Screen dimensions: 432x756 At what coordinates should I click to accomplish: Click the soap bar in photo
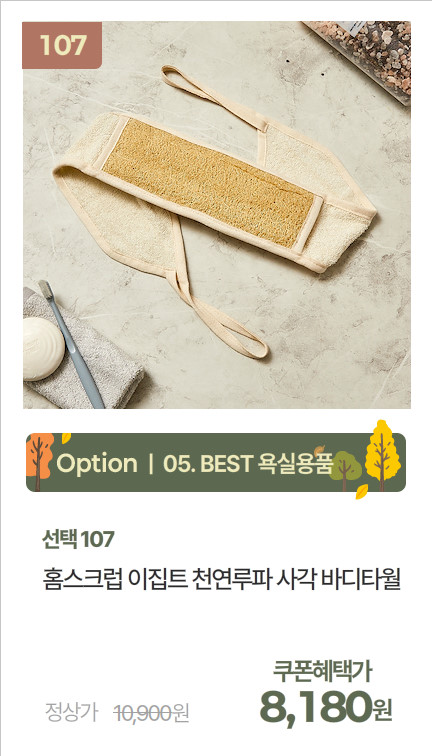coord(42,349)
